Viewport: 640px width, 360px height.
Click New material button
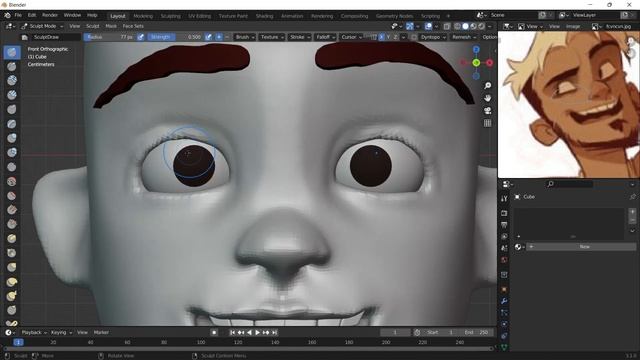(581, 247)
